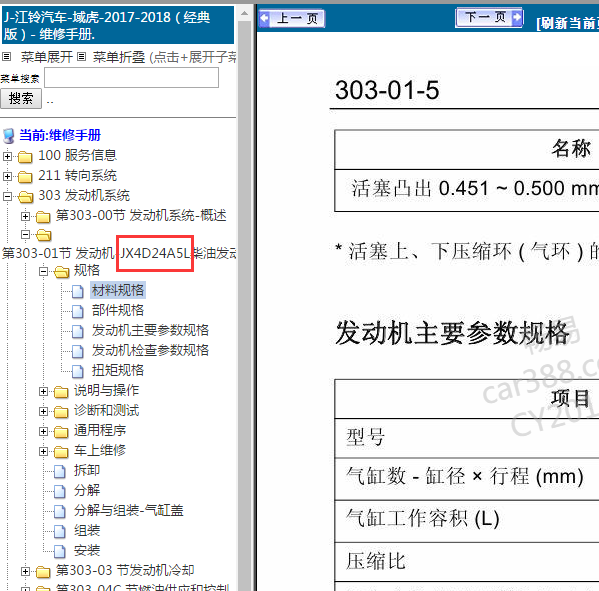
Task: Click the 扭矩规格 document icon
Action: (x=78, y=371)
